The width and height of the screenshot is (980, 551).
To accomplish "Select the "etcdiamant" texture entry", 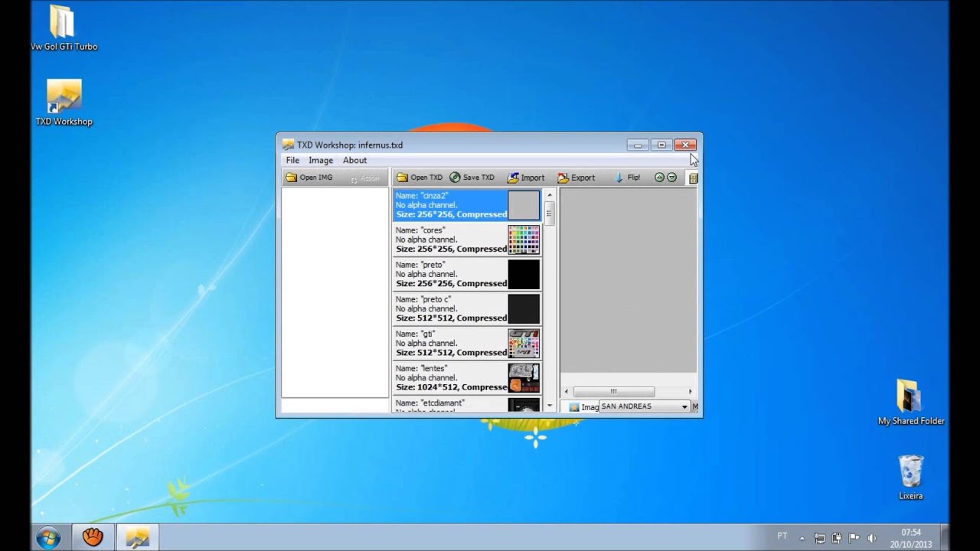I will pos(467,405).
